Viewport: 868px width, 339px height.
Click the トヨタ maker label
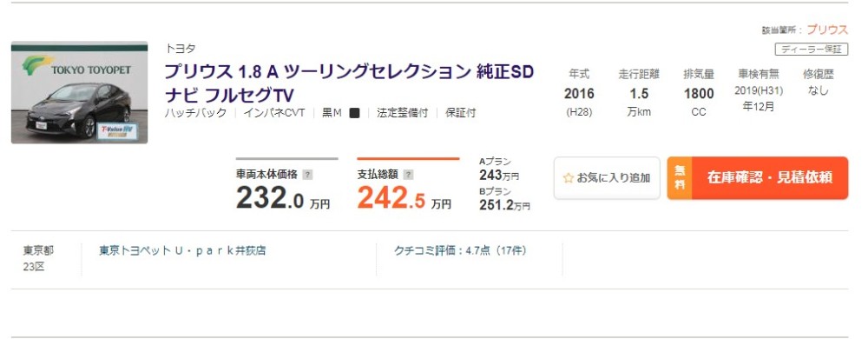click(x=180, y=48)
